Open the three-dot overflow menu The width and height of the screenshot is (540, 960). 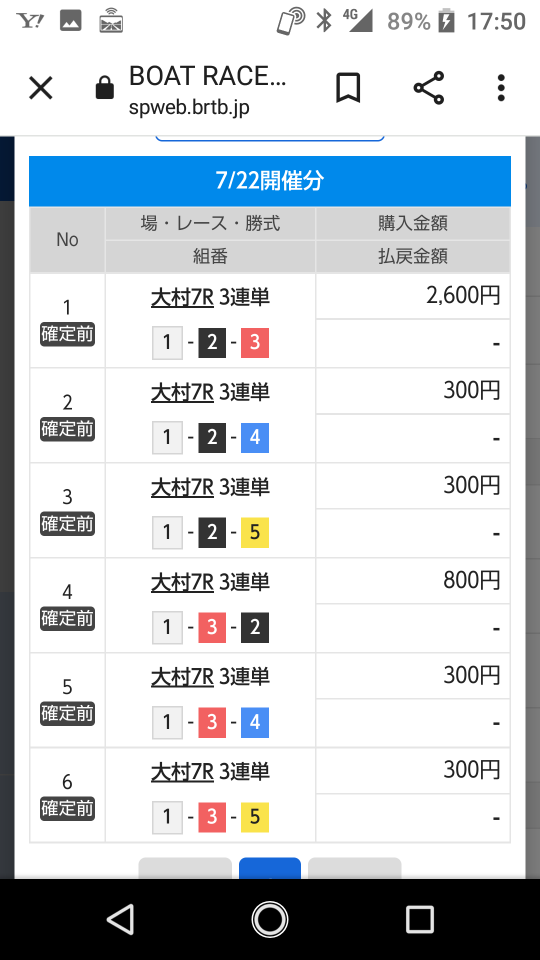click(501, 89)
